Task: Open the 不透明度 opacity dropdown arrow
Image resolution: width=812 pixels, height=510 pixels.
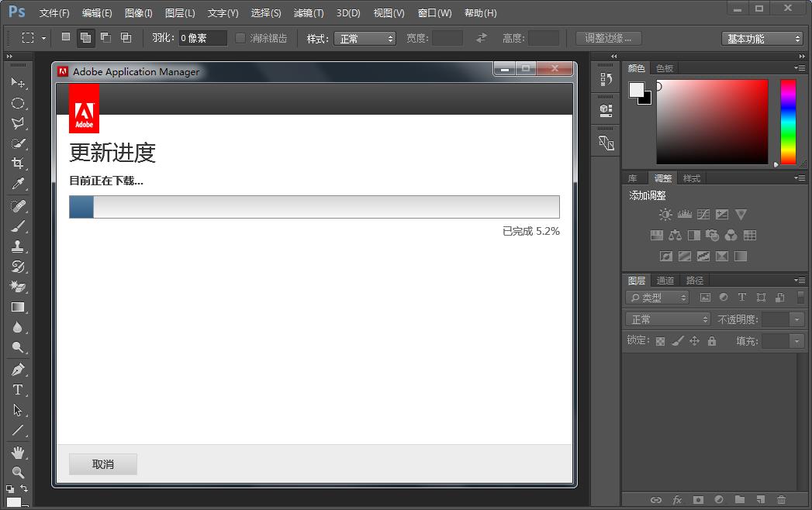Action: (797, 319)
